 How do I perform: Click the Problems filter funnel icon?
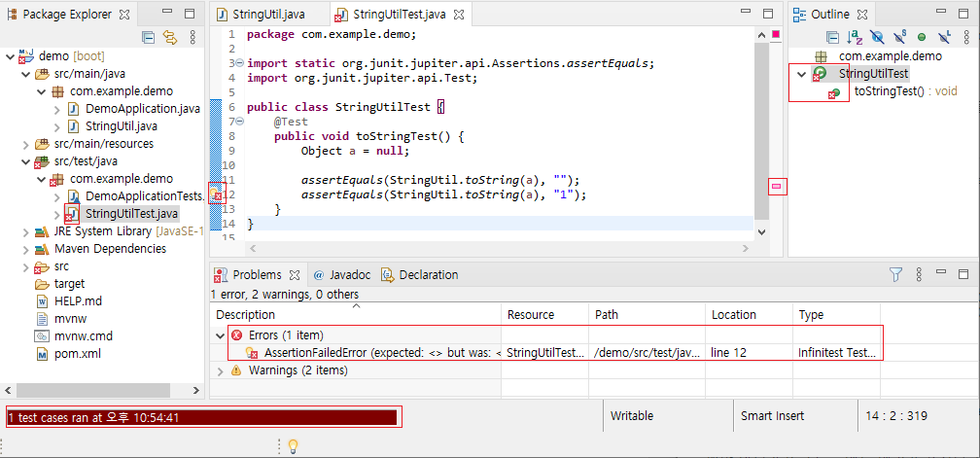coord(895,274)
